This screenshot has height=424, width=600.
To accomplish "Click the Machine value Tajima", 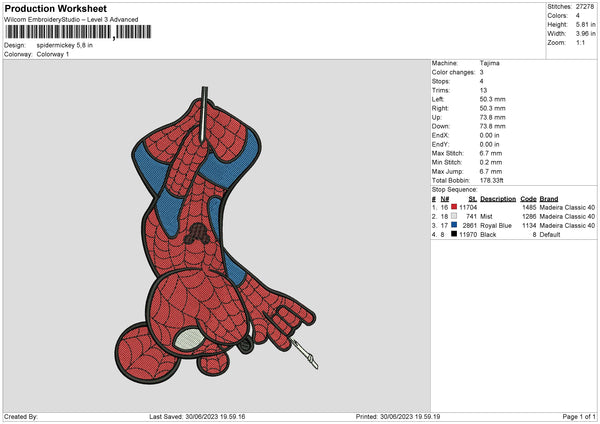I will (489, 63).
